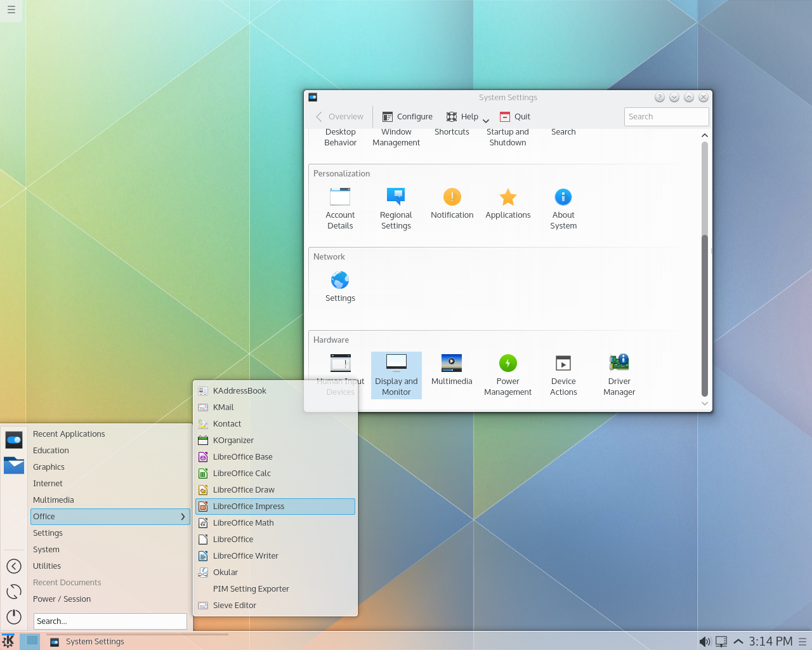Open Regional Settings module
The height and width of the screenshot is (650, 812).
tap(396, 208)
